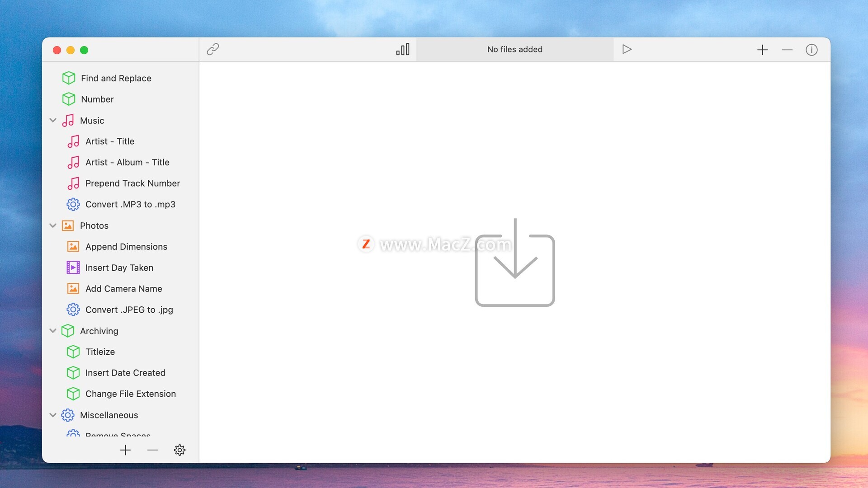Collapse the Archiving group
The height and width of the screenshot is (488, 868).
click(53, 331)
